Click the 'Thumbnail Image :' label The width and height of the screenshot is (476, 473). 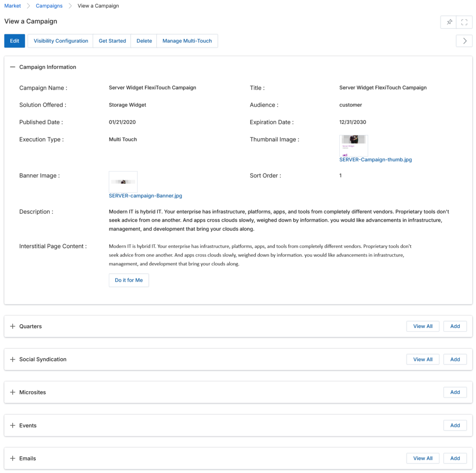tap(274, 139)
